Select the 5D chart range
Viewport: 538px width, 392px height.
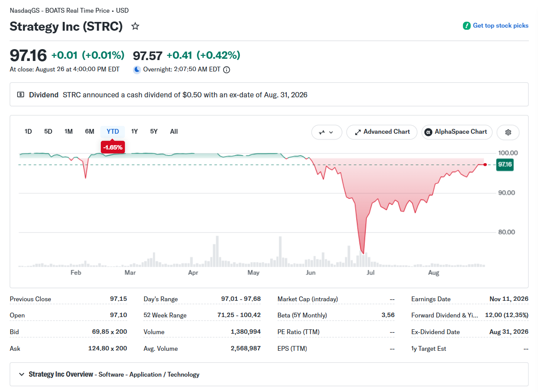[48, 132]
